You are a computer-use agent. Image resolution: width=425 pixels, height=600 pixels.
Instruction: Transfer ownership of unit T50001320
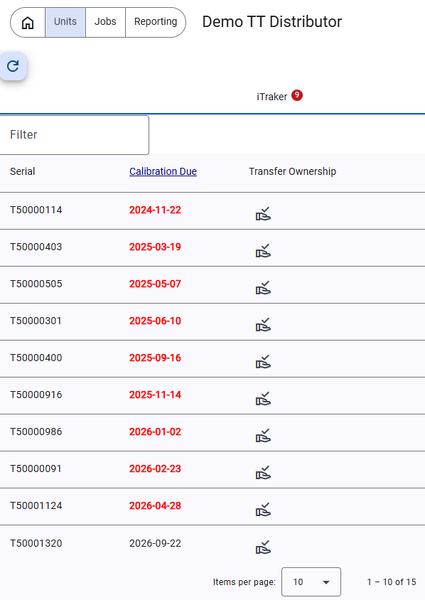[x=263, y=547]
